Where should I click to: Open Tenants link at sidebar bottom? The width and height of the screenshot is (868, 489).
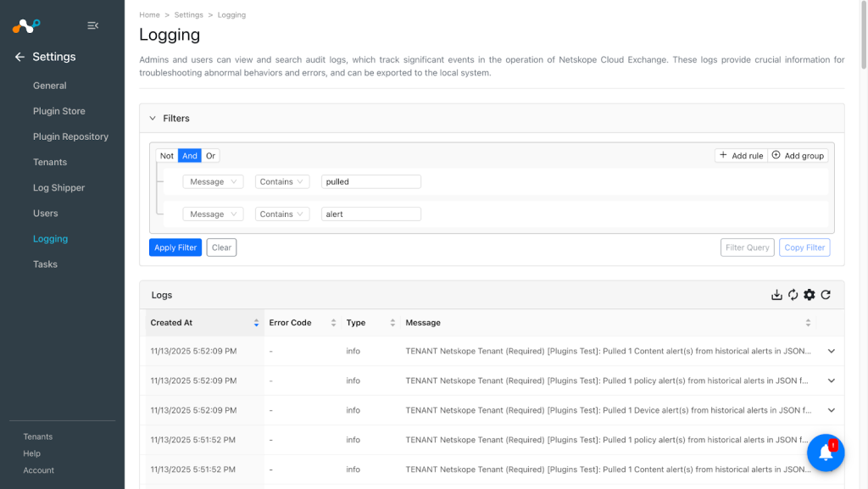(37, 436)
